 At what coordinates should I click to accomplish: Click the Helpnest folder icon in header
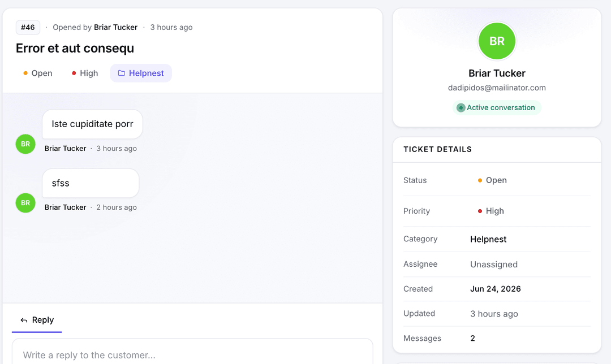pos(122,73)
